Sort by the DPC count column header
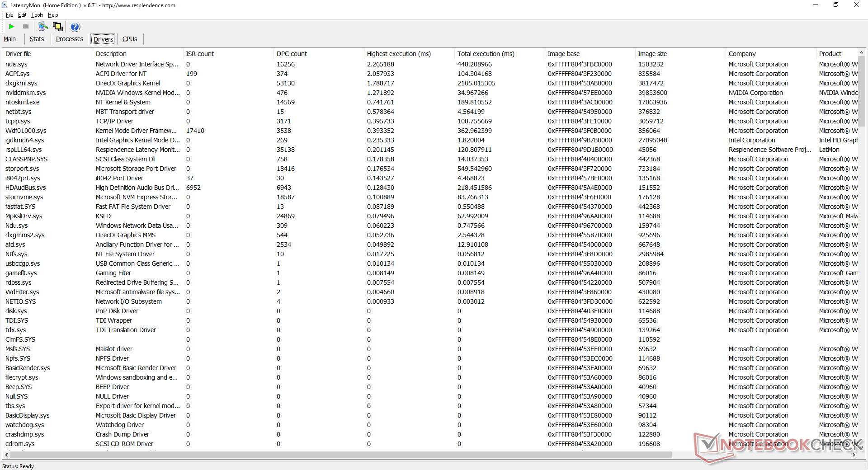Screen dimensions: 868x470 click(319, 54)
